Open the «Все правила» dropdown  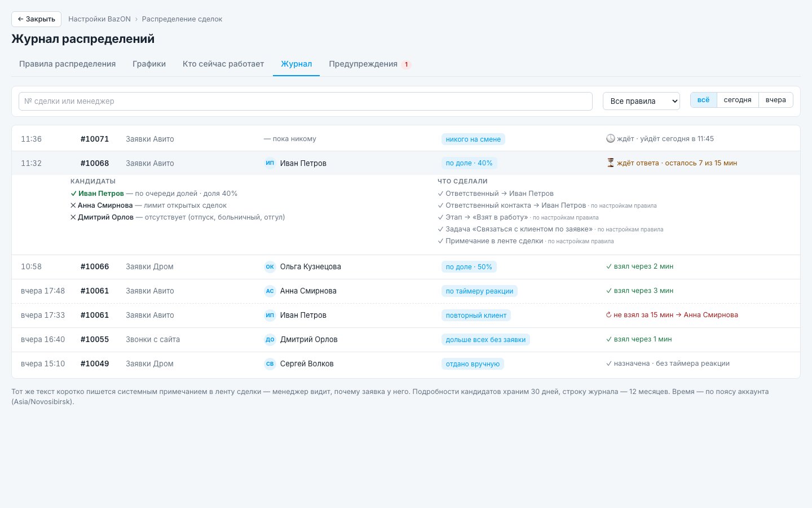coord(642,101)
